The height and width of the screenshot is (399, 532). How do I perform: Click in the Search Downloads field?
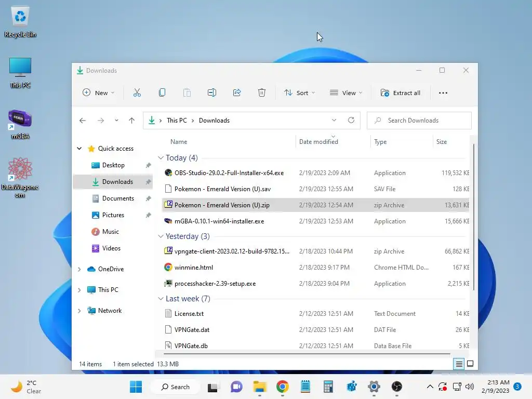[419, 121]
